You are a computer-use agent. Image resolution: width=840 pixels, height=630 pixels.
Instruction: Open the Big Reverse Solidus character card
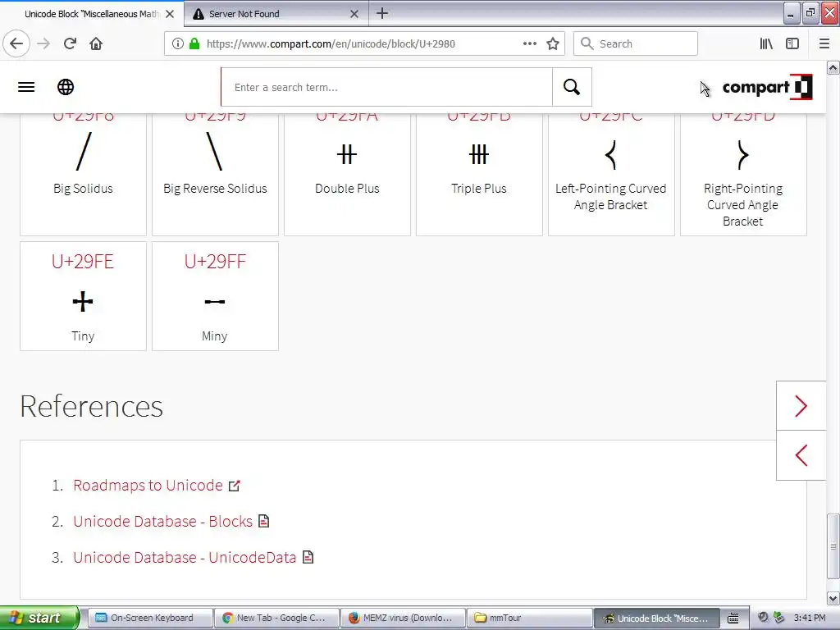[x=215, y=174]
